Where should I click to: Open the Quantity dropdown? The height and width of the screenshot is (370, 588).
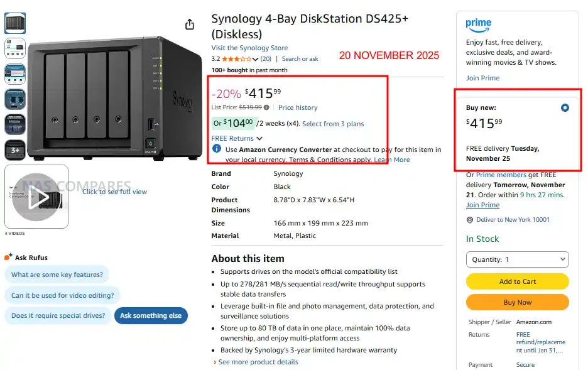517,259
